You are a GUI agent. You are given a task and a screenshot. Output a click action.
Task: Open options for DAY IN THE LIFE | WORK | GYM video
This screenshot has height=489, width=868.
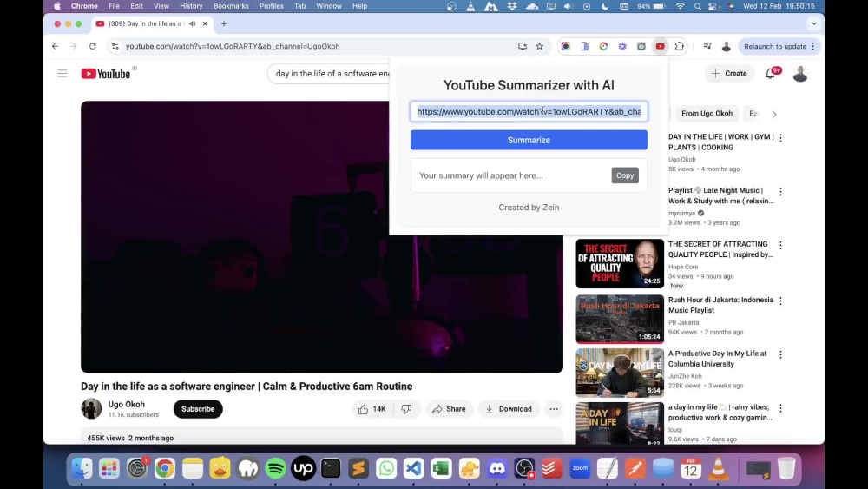780,138
